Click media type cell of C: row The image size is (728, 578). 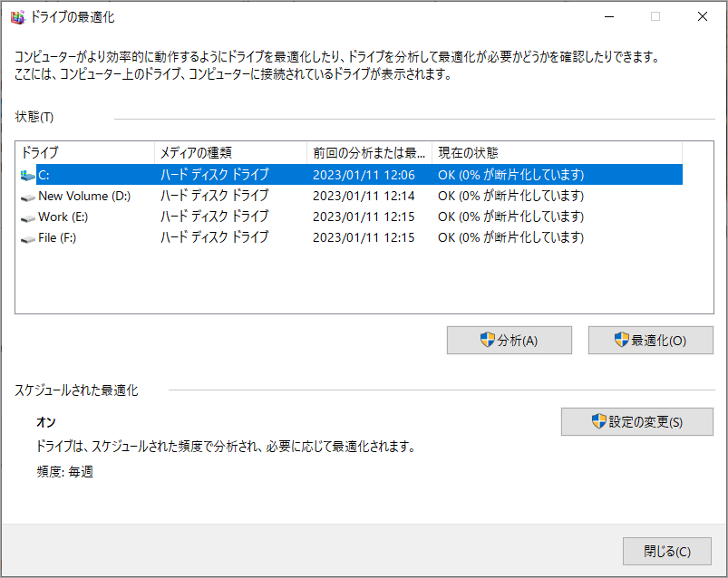pyautogui.click(x=215, y=175)
